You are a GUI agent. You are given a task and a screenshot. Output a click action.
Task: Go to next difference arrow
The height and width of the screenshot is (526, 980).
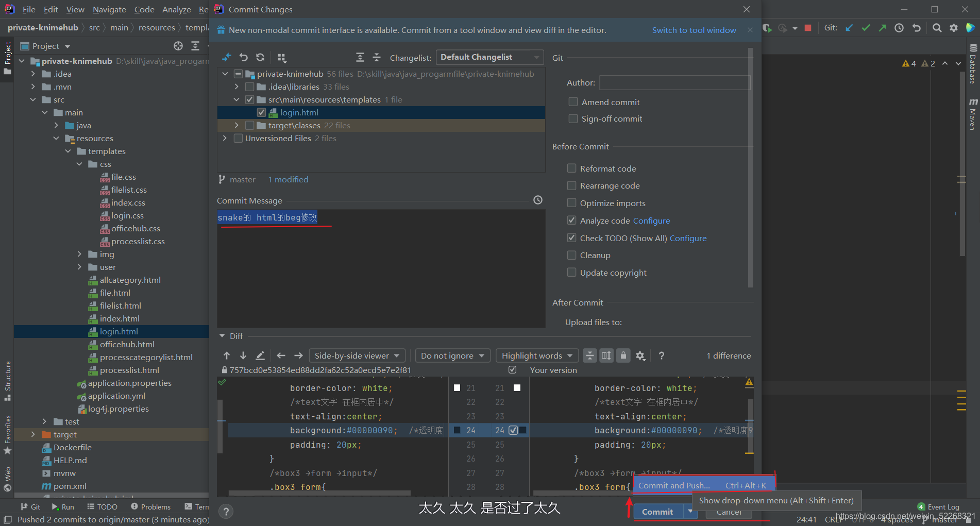click(243, 355)
